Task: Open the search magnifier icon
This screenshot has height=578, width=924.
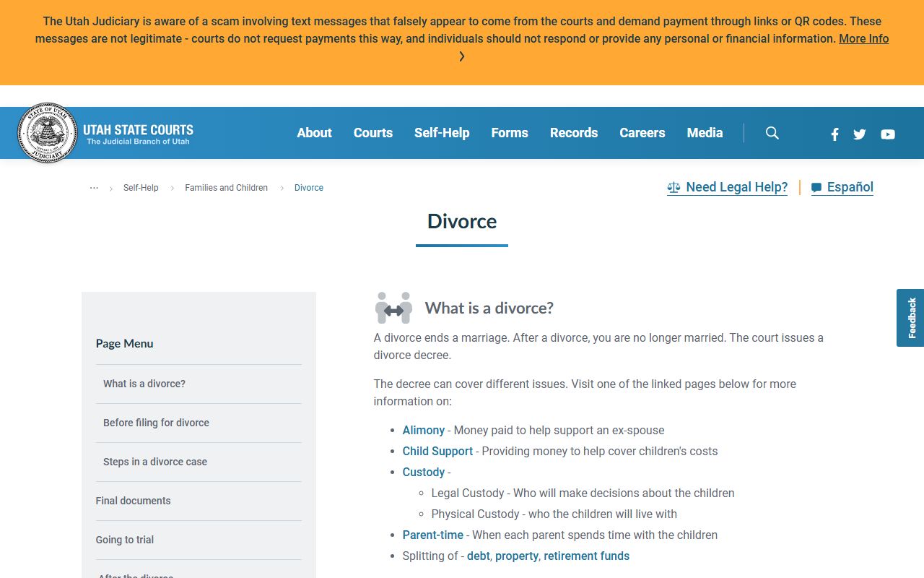Action: (x=772, y=133)
